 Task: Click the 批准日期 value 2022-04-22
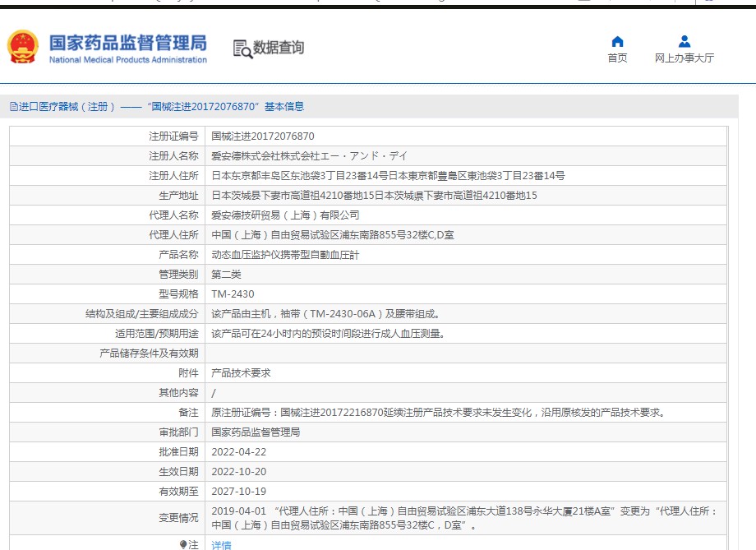[x=239, y=452]
